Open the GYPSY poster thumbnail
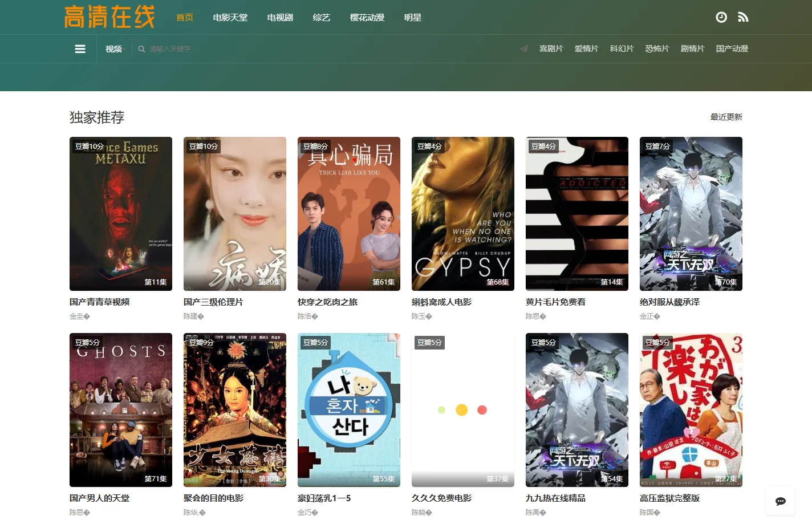This screenshot has width=812, height=532. [463, 214]
